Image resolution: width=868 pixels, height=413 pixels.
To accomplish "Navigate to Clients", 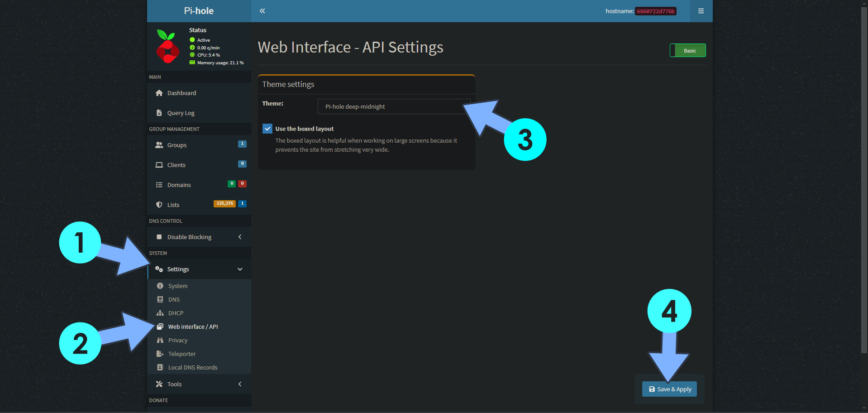I will pyautogui.click(x=199, y=165).
